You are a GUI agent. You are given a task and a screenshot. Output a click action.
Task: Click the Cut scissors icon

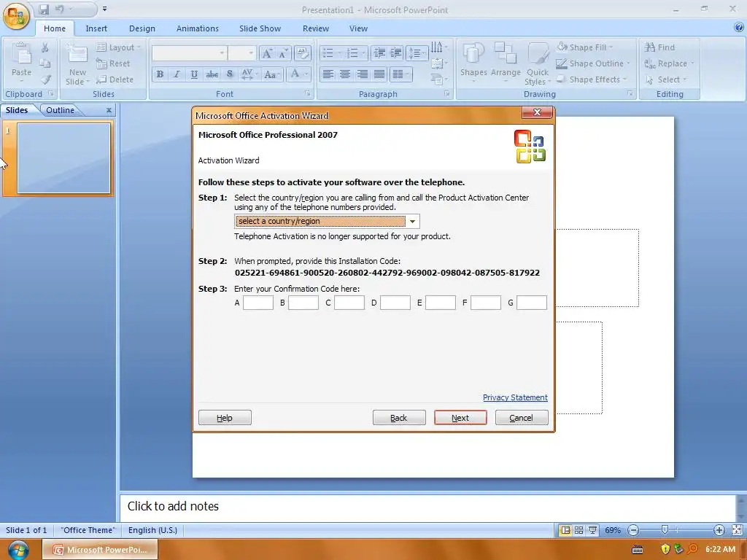point(44,47)
